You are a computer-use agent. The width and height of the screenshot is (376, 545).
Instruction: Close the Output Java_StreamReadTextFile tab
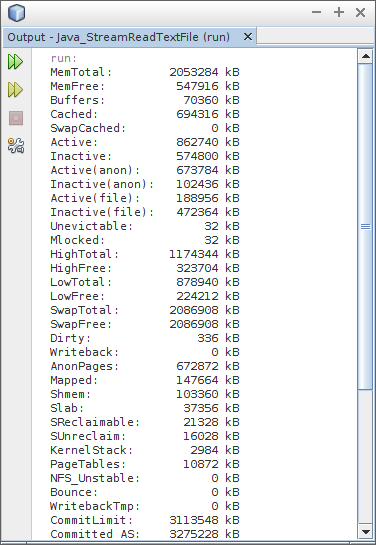coord(248,36)
